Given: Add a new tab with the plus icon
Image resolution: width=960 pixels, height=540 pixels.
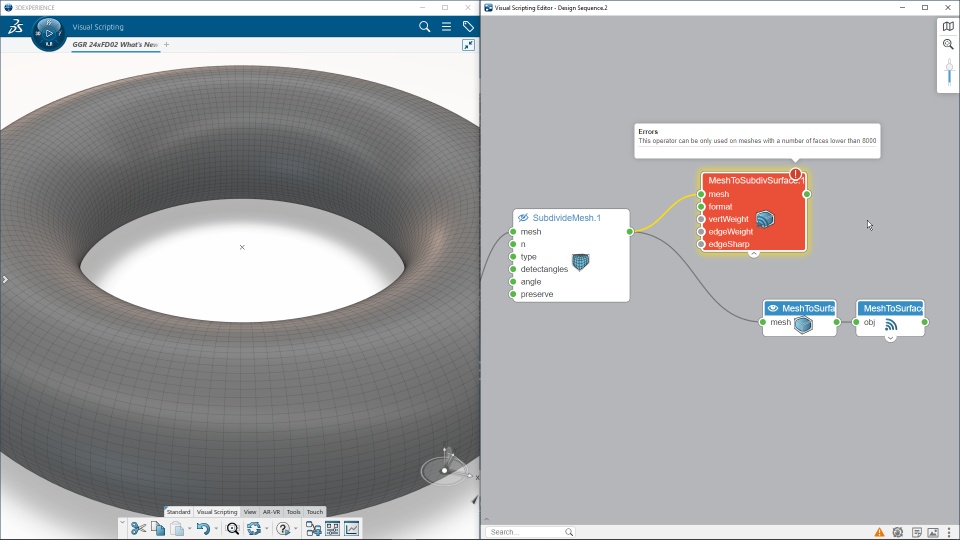Looking at the screenshot, I should (x=167, y=44).
